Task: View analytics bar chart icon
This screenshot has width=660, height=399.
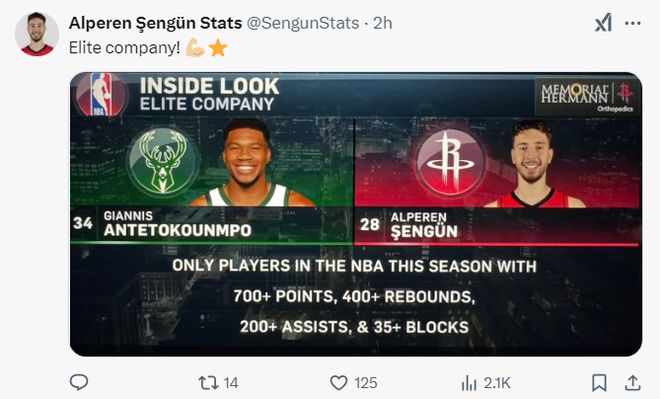Action: click(468, 383)
